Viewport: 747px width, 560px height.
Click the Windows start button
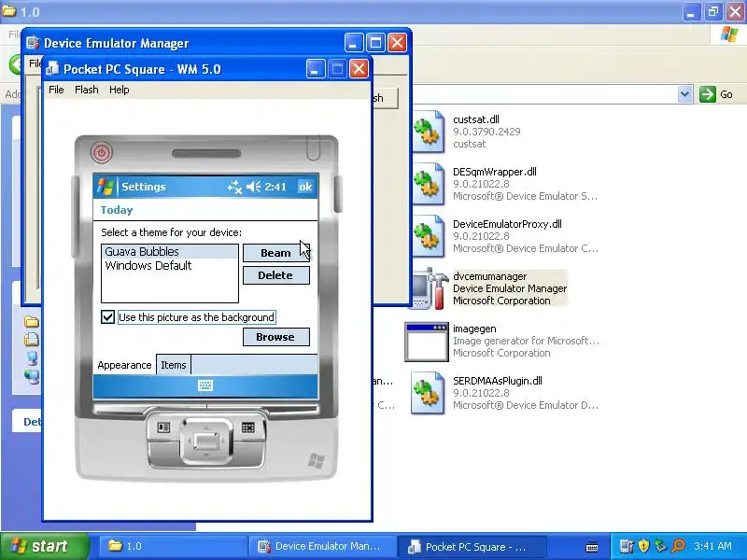(44, 546)
